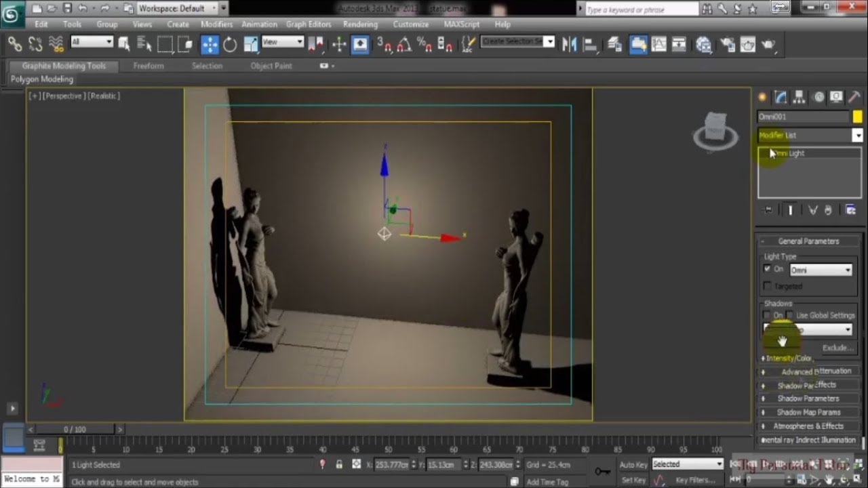This screenshot has height=488, width=868.
Task: Expand the Shadow Map Params rollout
Action: (x=808, y=412)
